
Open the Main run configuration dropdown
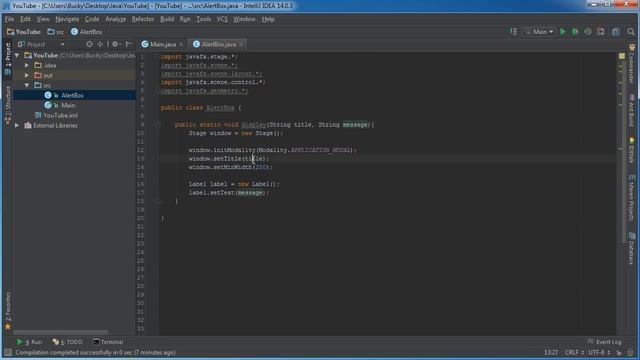click(x=539, y=31)
